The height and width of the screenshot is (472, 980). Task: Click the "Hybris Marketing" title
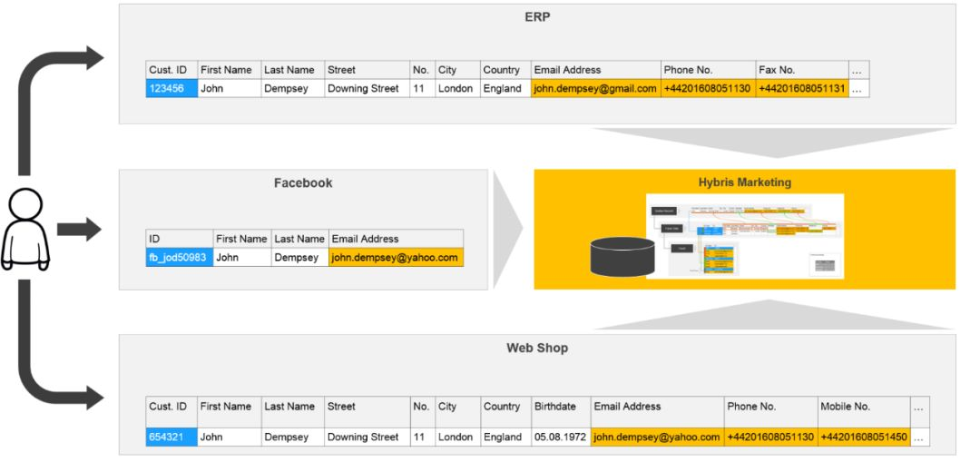[x=745, y=182]
